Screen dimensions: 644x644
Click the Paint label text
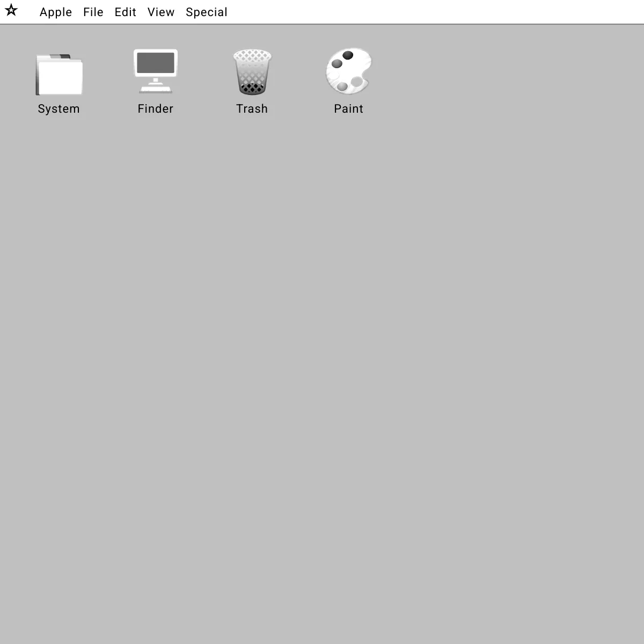click(349, 108)
